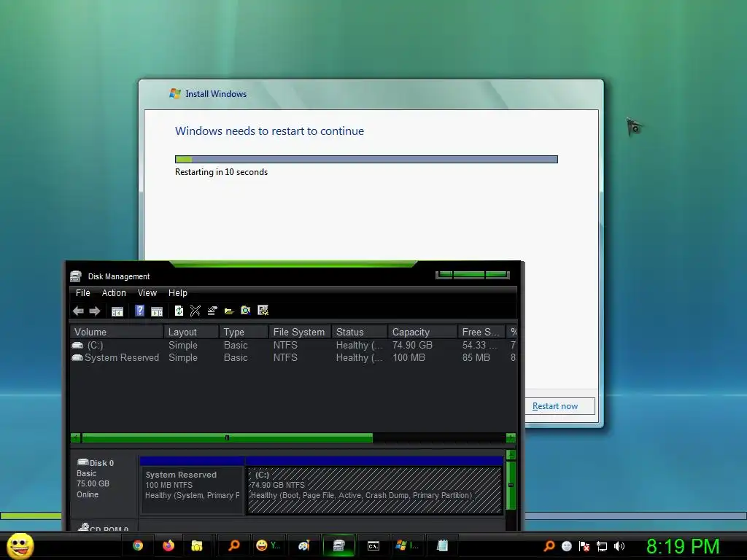Screen dimensions: 747x560
Task: Click the Back arrow in Disk Management toolbar
Action: pos(78,311)
